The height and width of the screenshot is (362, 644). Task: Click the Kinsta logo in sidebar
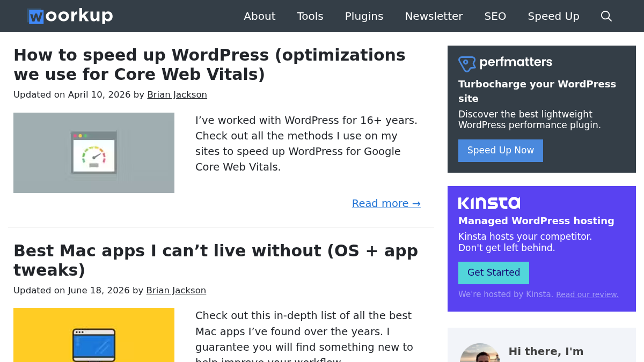489,203
